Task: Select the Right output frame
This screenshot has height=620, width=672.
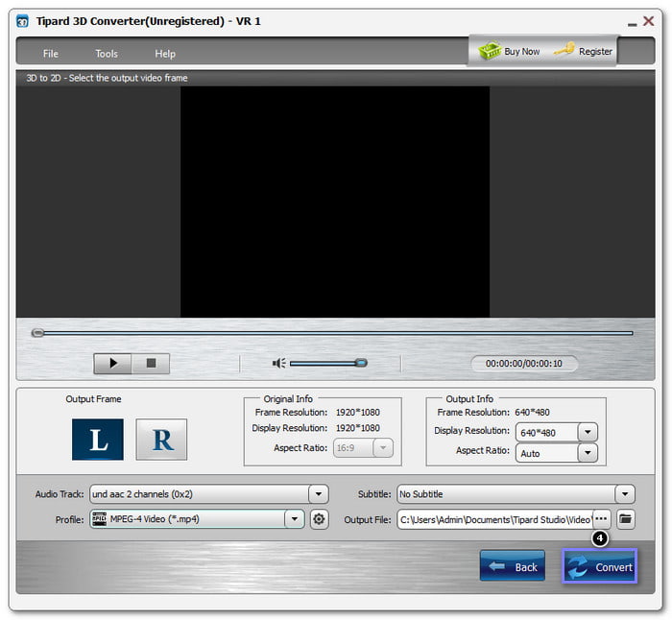Action: tap(161, 440)
